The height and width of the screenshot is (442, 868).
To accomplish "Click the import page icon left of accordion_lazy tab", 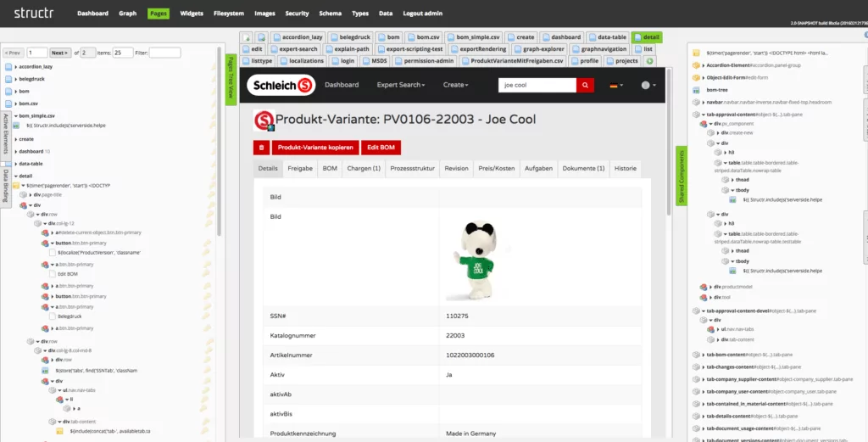I will tap(261, 37).
